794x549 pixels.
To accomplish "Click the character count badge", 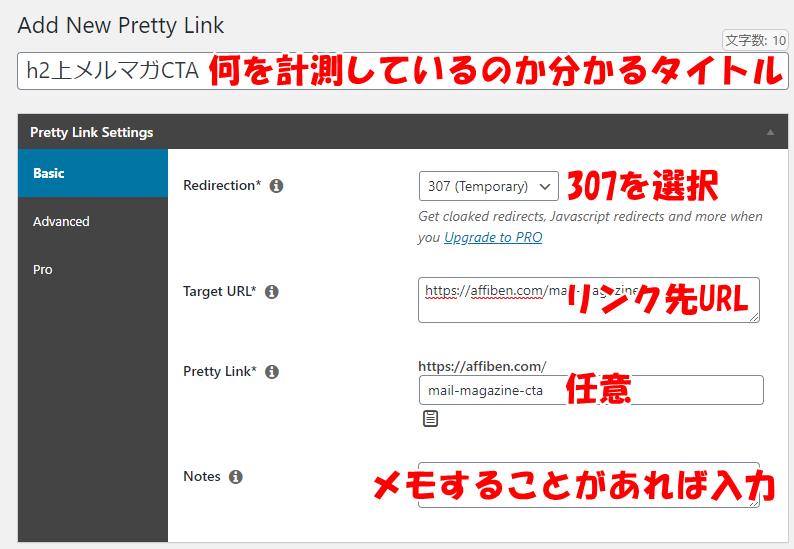I will click(755, 40).
